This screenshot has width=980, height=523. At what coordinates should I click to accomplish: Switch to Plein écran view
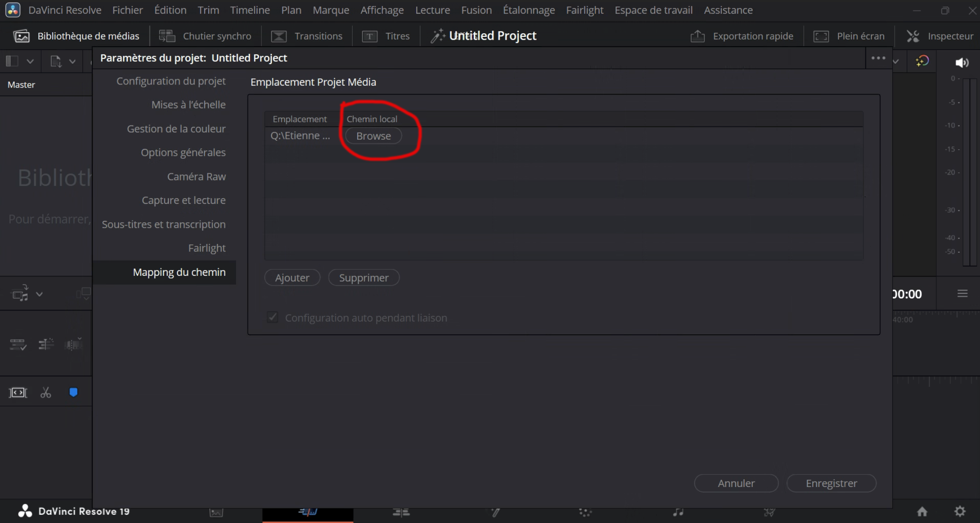pos(849,36)
